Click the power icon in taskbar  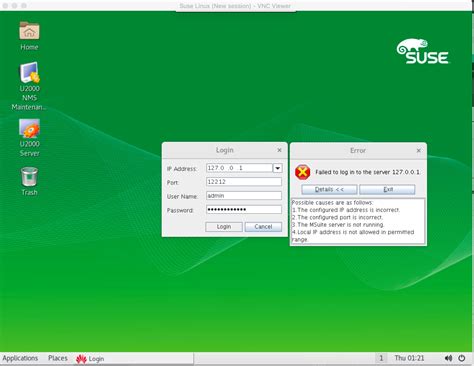[x=462, y=358]
